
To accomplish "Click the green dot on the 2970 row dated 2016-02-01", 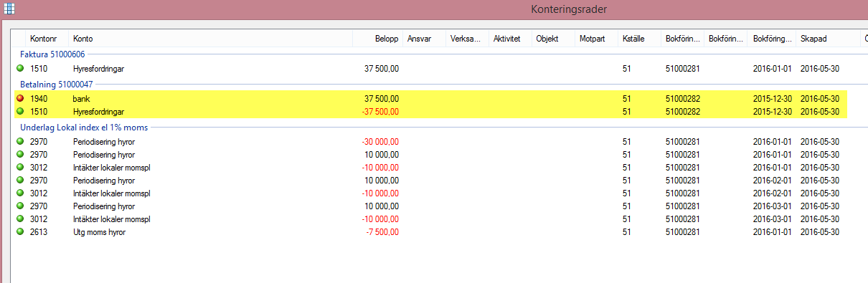I will coord(20,181).
